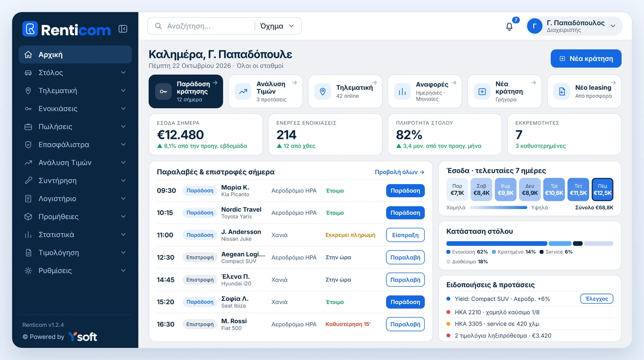The width and height of the screenshot is (644, 360).
Task: Expand the Στατιστικά sidebar chevron
Action: click(123, 234)
